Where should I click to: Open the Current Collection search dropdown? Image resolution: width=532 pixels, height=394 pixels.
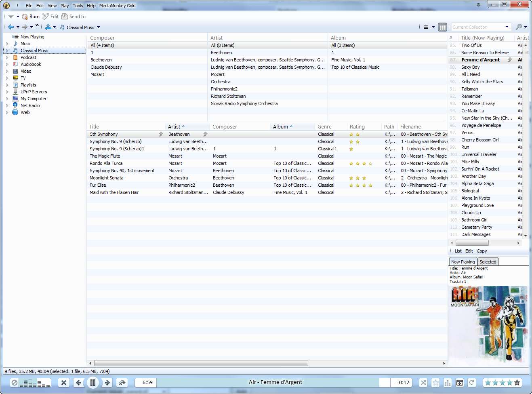tap(507, 27)
